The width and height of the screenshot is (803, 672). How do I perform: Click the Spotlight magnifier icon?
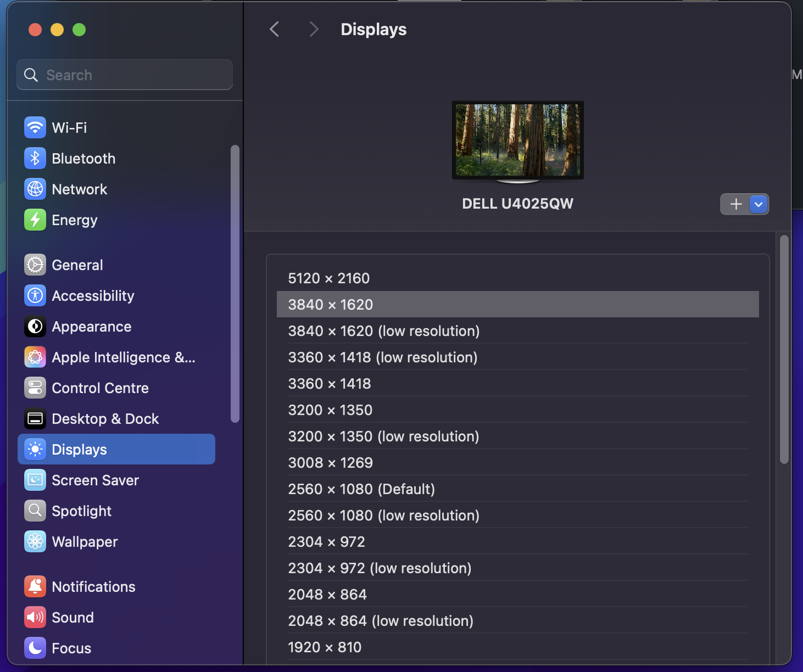[35, 511]
